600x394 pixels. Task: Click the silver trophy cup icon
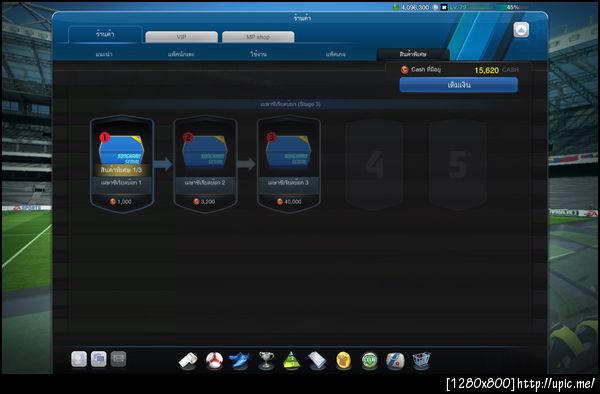266,360
